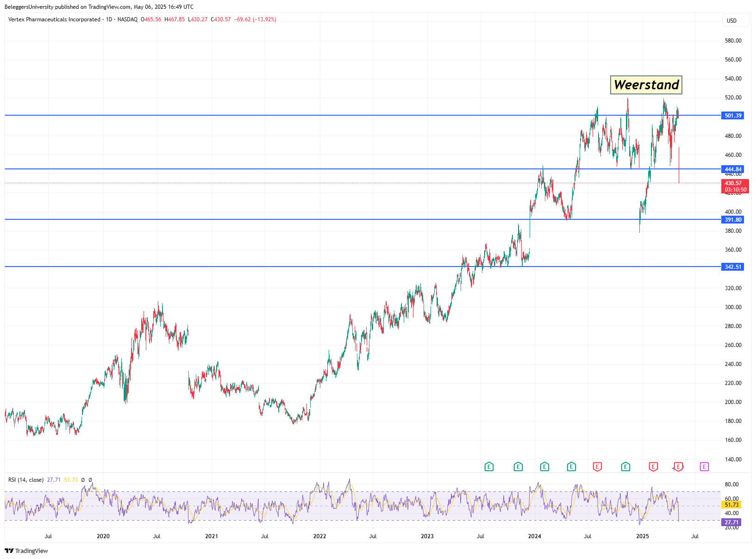Click the 2022 label on time axis
This screenshot has height=559, width=756.
[319, 536]
